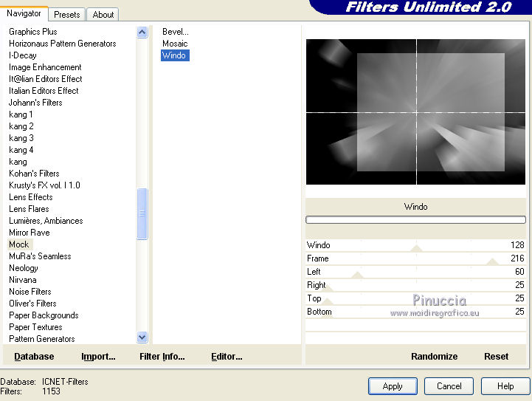Select kang 2 category
Image resolution: width=532 pixels, height=401 pixels.
tap(21, 126)
